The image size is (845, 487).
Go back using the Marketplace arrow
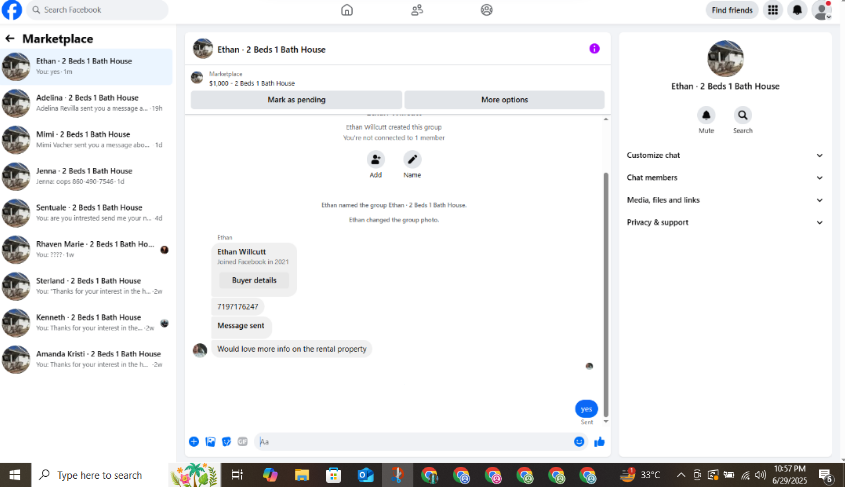point(10,39)
